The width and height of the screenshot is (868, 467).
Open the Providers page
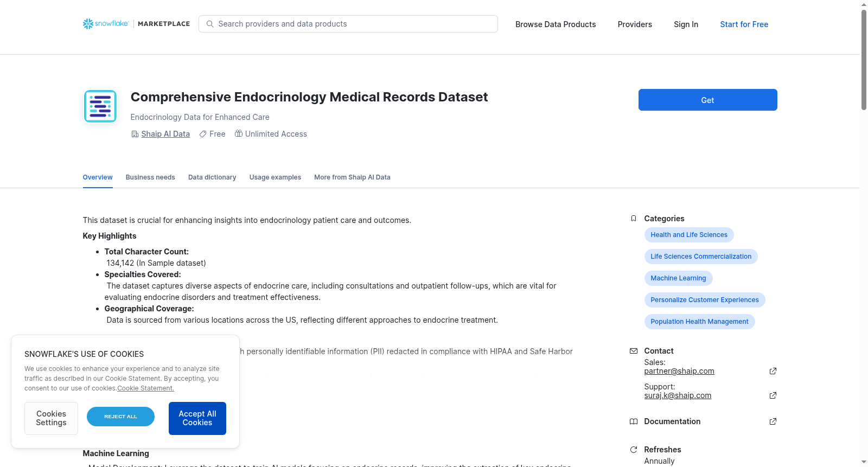click(x=635, y=24)
